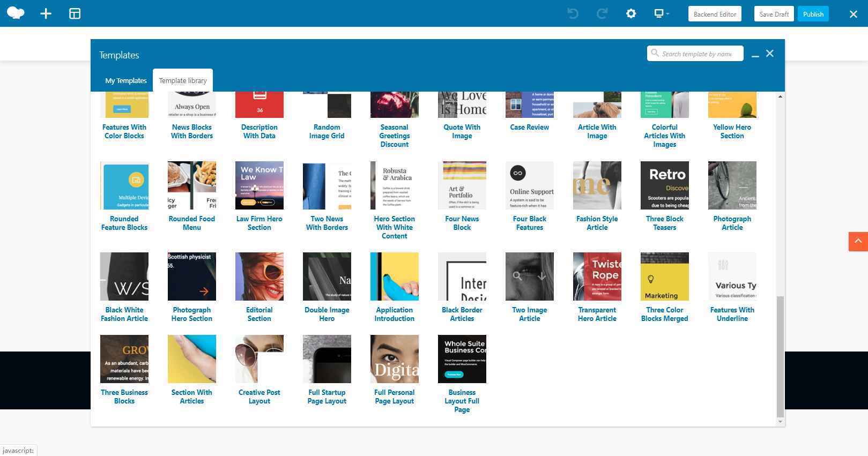Switch to My Templates tab
The height and width of the screenshot is (456, 868).
tap(125, 80)
